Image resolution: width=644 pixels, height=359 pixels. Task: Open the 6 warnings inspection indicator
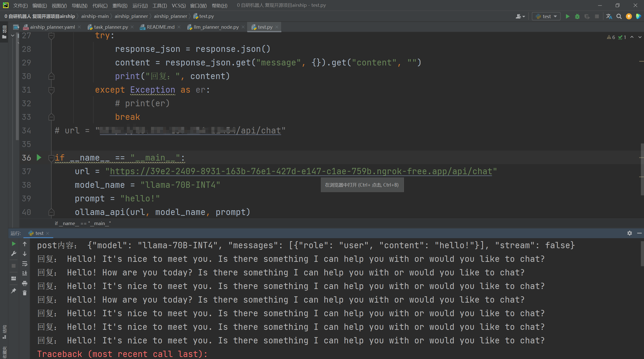[611, 37]
